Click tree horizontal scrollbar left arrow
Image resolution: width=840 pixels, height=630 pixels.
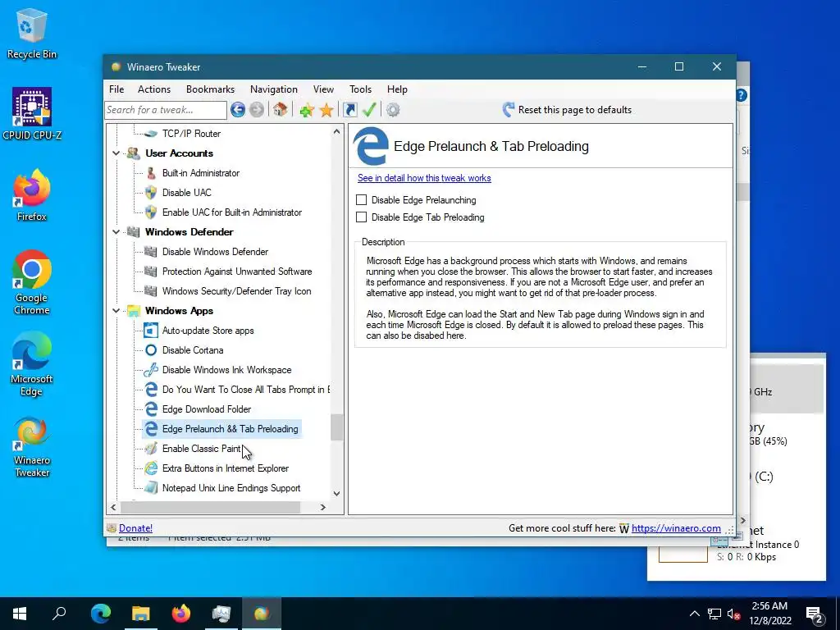tap(113, 507)
